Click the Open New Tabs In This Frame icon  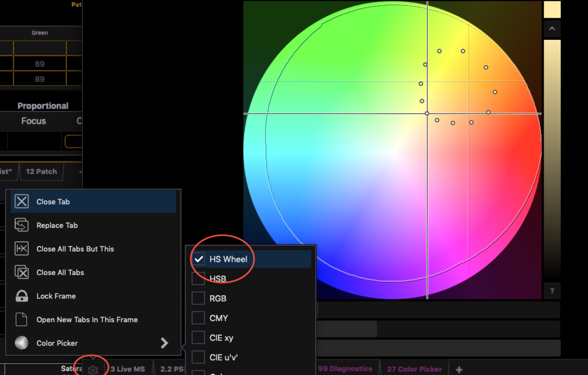[21, 319]
